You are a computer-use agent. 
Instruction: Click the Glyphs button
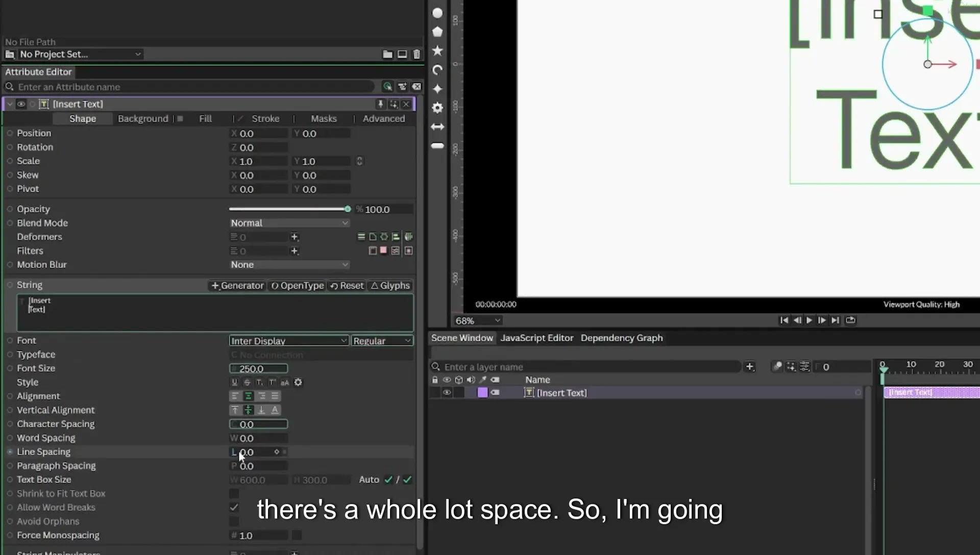390,286
